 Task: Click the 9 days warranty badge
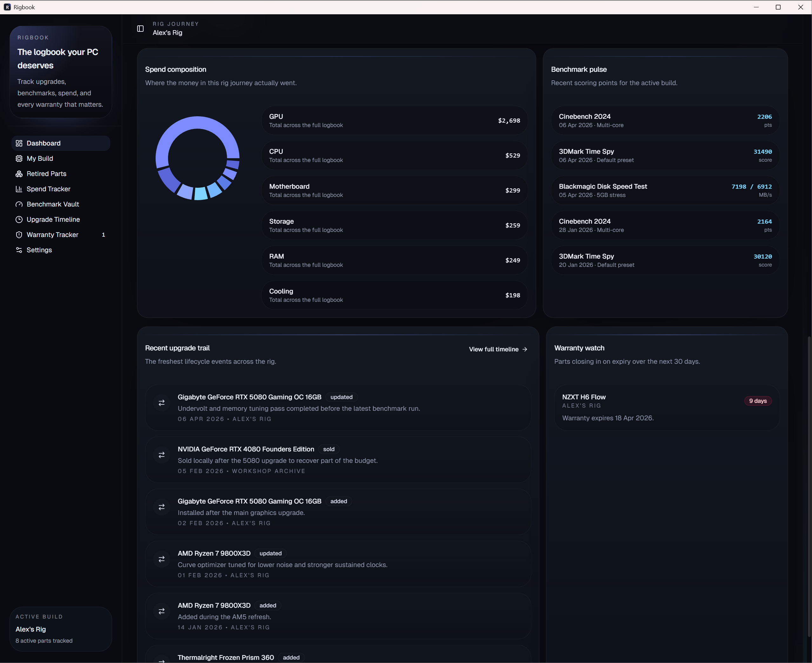757,401
